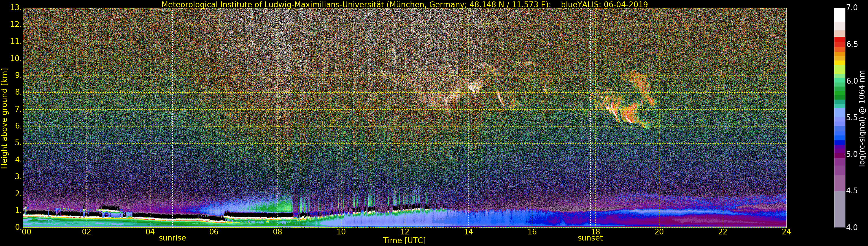Click the colorbar value '7.0'
868x246 pixels.
click(x=852, y=8)
